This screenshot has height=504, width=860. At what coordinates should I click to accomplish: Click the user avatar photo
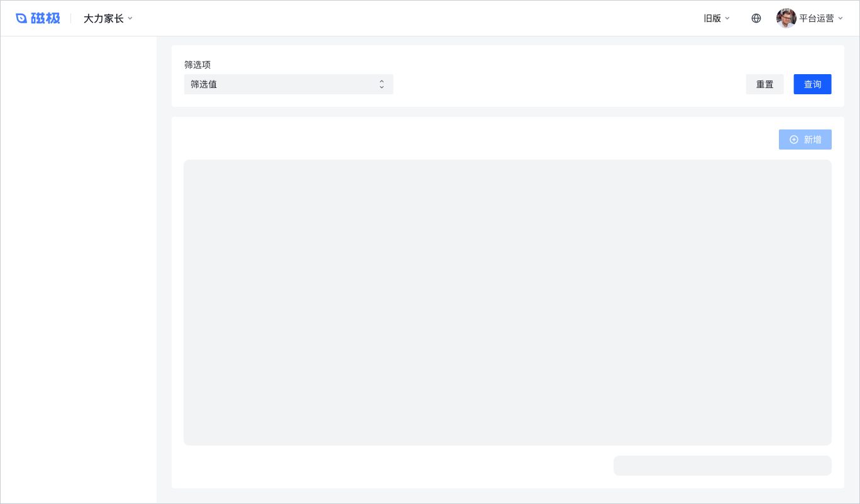pos(786,18)
